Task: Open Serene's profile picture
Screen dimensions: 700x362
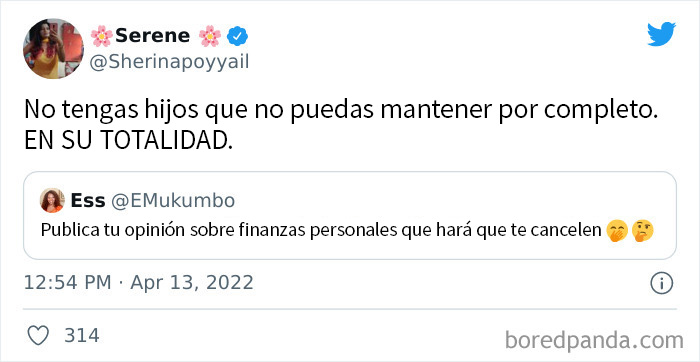Action: (53, 49)
